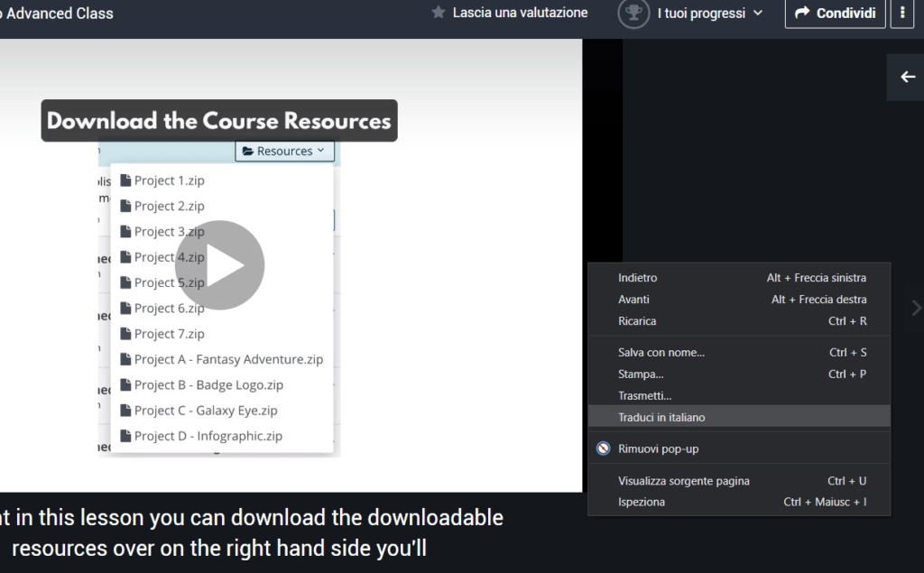Expand the I tuoi progressi dropdown
Image resolution: width=924 pixels, height=573 pixels.
pyautogui.click(x=709, y=14)
